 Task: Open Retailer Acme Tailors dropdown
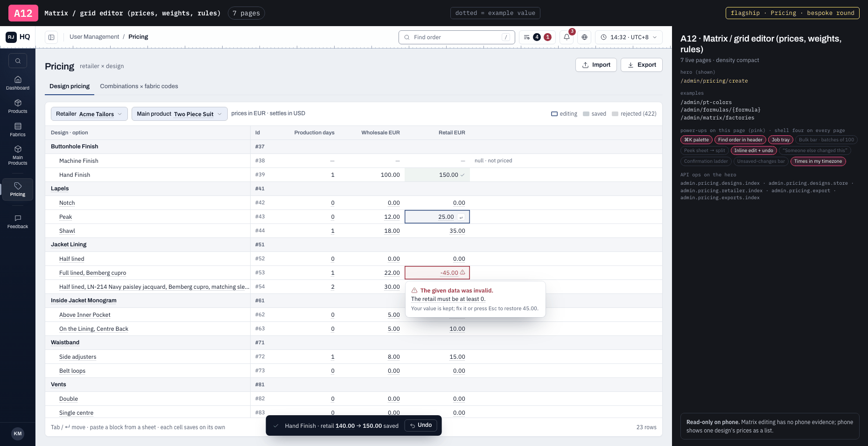tap(89, 114)
